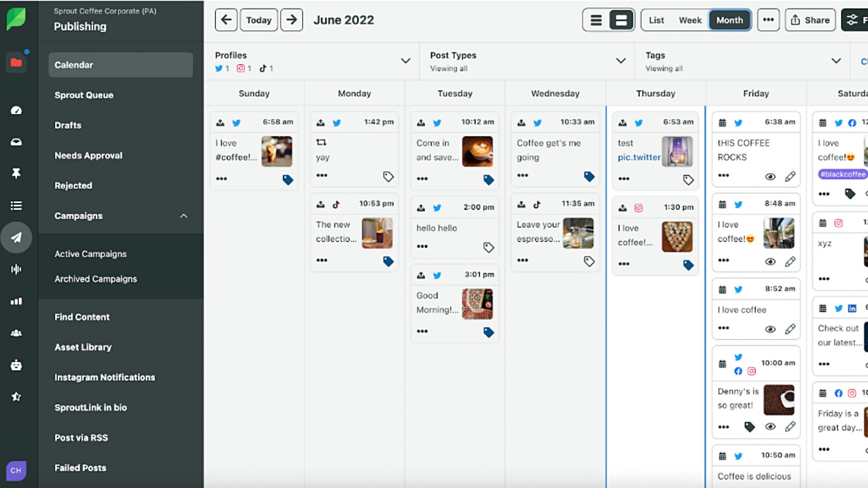
Task: Click pencil edit icon on tHIS COFFEE ROCKS post
Action: tap(790, 177)
